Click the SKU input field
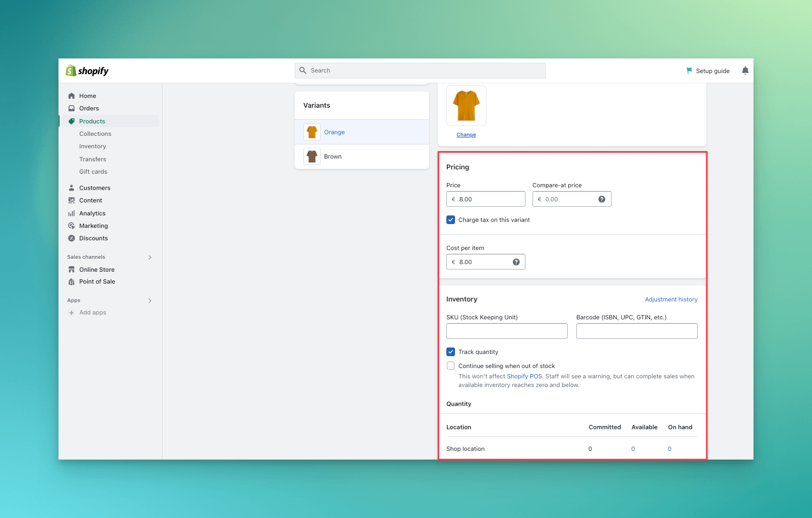This screenshot has height=518, width=812. point(506,331)
